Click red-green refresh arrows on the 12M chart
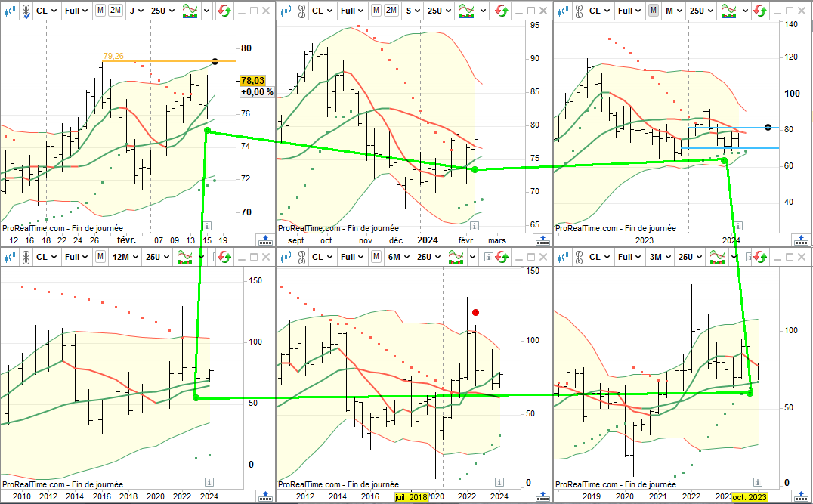The height and width of the screenshot is (504, 813). pos(224,257)
